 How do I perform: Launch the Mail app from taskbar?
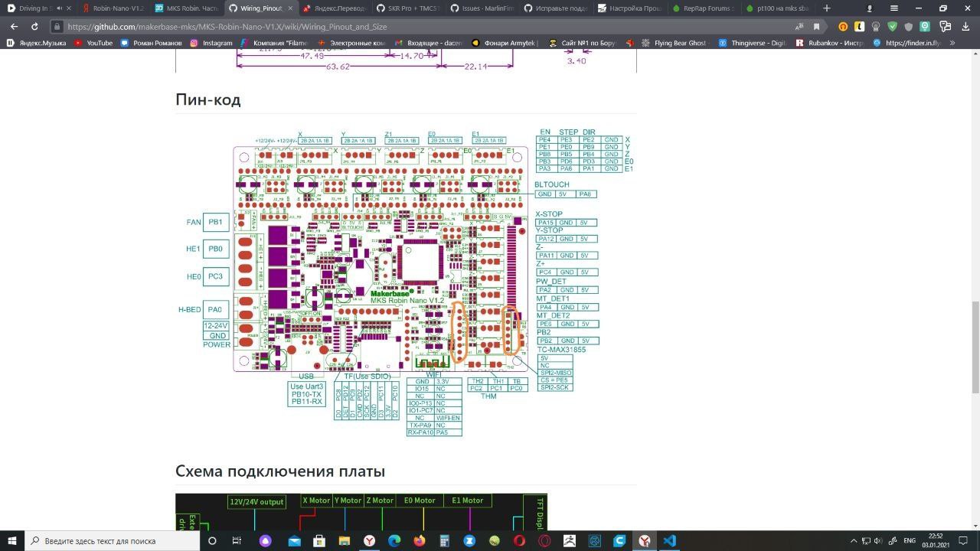point(294,540)
